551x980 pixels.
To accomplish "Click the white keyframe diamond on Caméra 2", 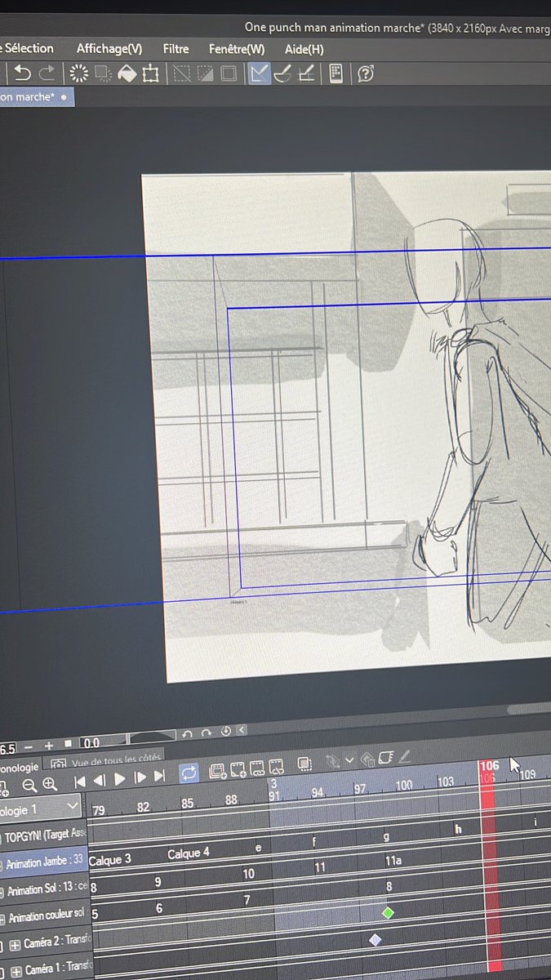I will coord(375,940).
